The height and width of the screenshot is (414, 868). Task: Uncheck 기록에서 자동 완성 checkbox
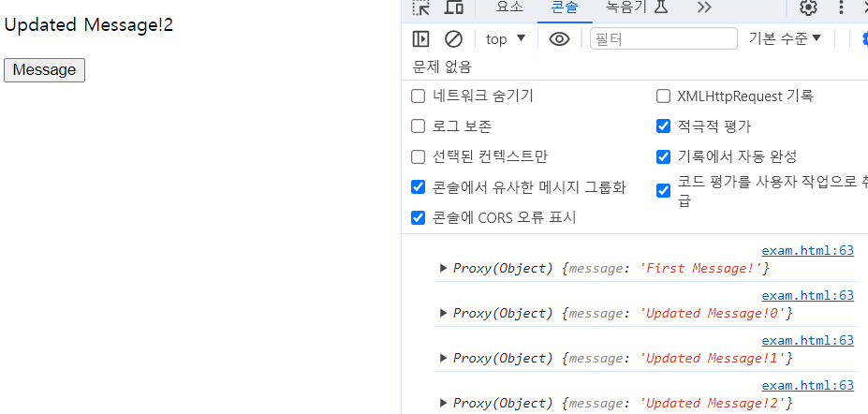[663, 157]
